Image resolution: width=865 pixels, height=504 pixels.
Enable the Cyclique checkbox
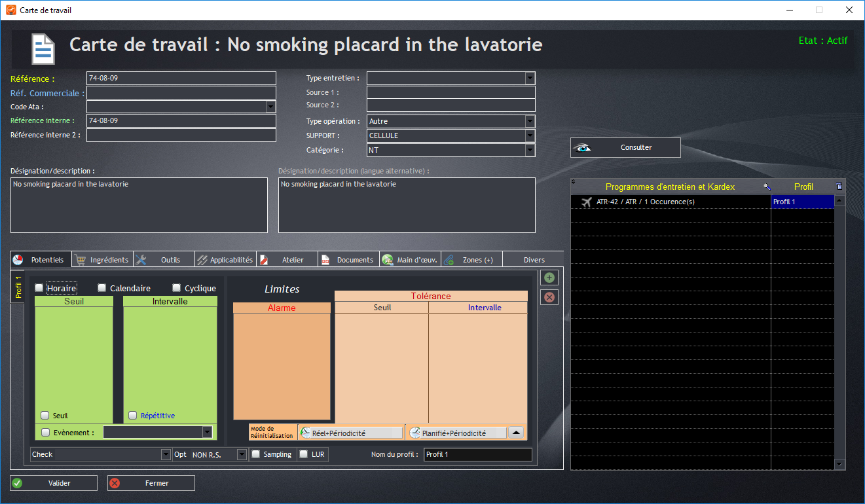177,288
